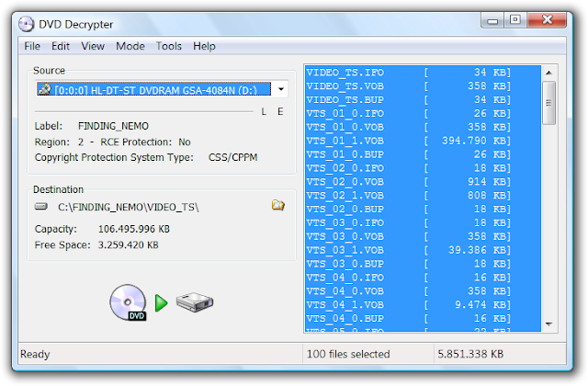Start decrypting with the DVD-to-hard-drive button
The image size is (588, 386).
162,302
